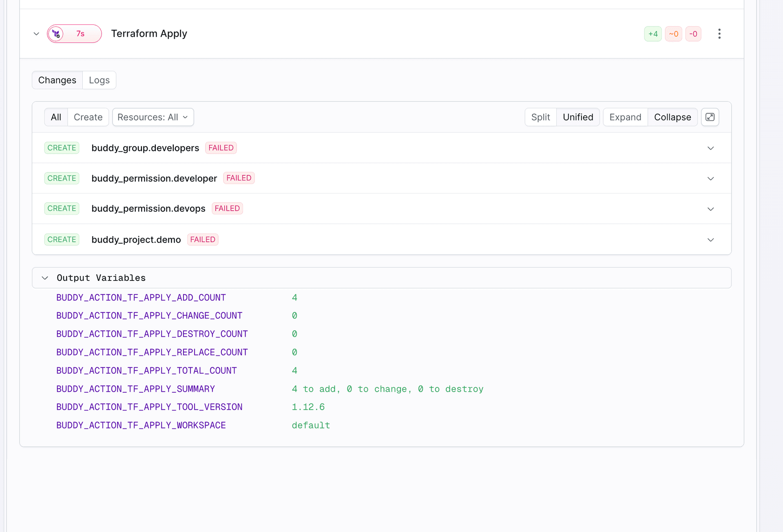Image resolution: width=783 pixels, height=532 pixels.
Task: Click the -0 deletions badge
Action: [693, 34]
